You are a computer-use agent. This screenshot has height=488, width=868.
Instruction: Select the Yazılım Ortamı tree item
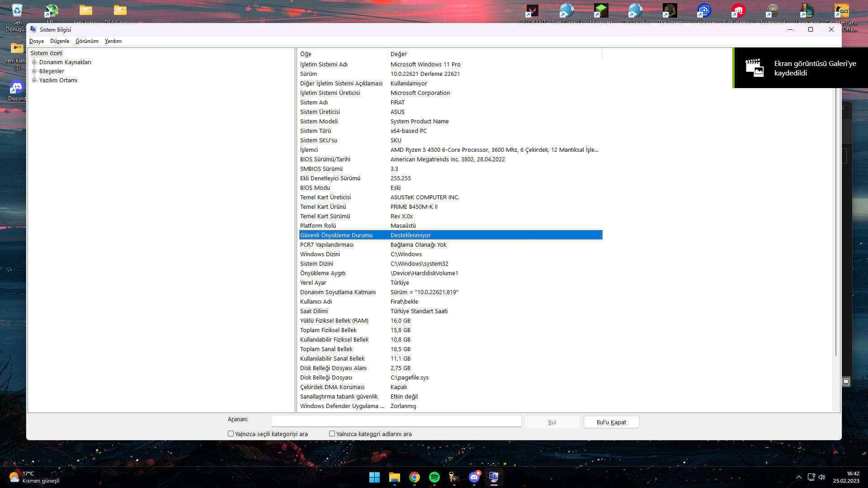[x=58, y=80]
